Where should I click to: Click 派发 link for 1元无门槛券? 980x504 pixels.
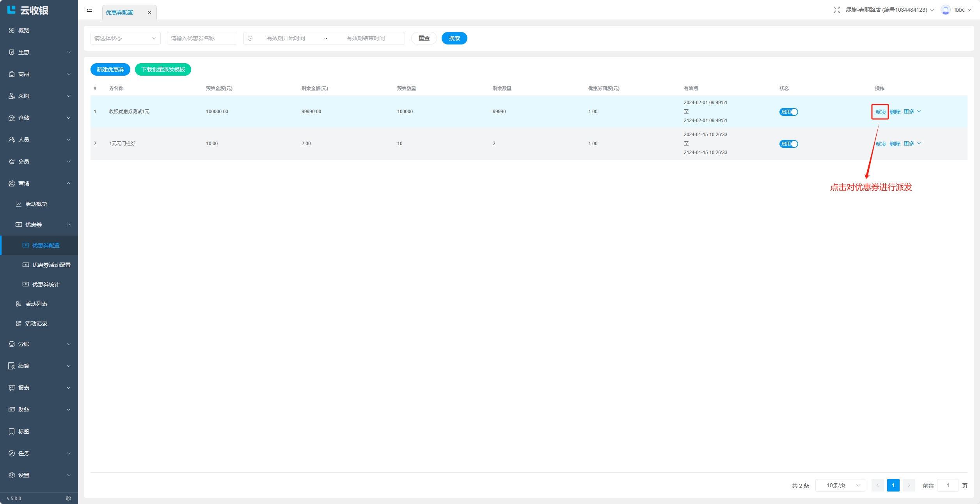coord(881,144)
